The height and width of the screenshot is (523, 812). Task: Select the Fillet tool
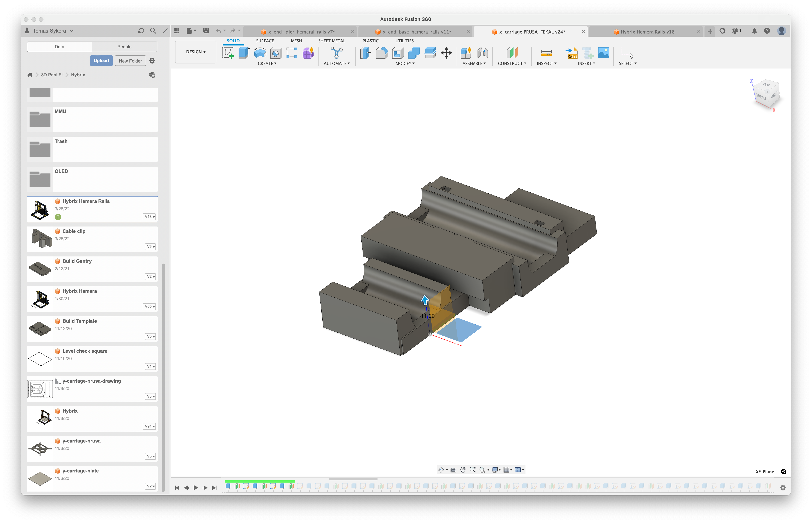[382, 53]
